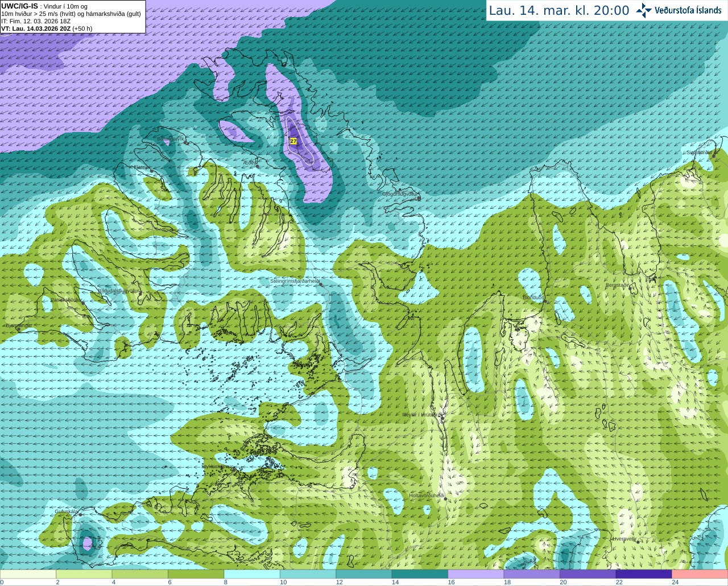Click the Steingrímsfjarðarheiði station dot
This screenshot has width=728, height=586.
coord(320,284)
